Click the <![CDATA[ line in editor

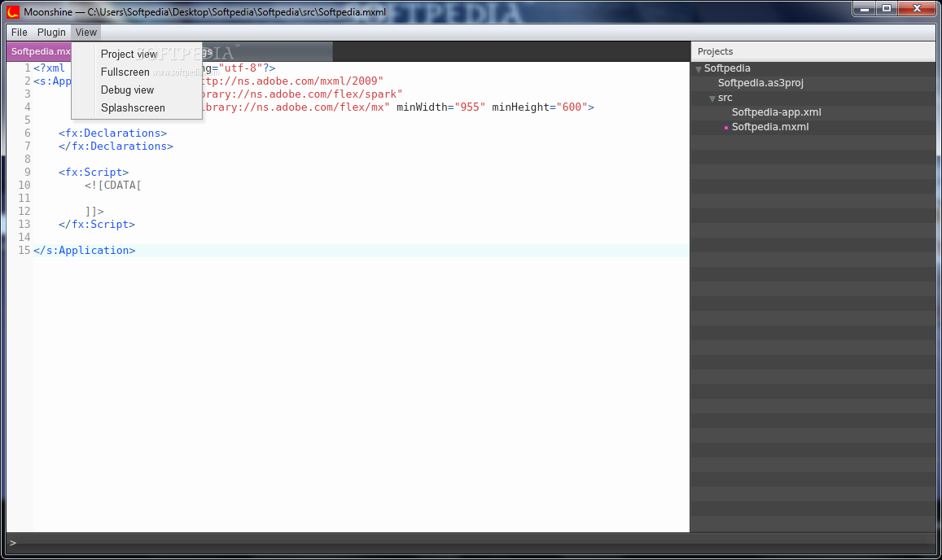coord(113,185)
